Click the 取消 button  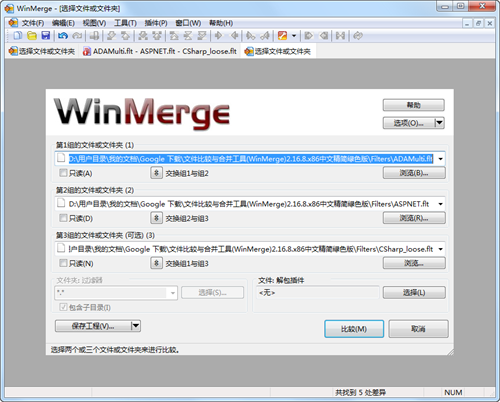(418, 329)
